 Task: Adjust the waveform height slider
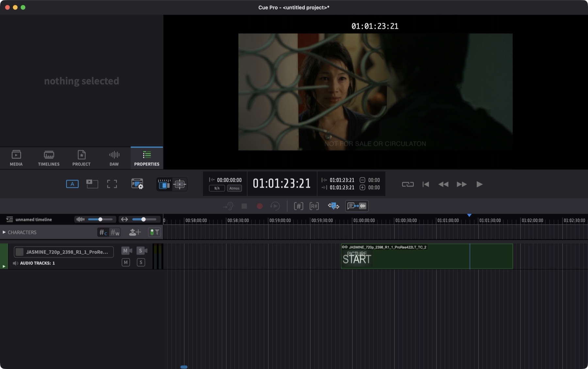pos(100,219)
